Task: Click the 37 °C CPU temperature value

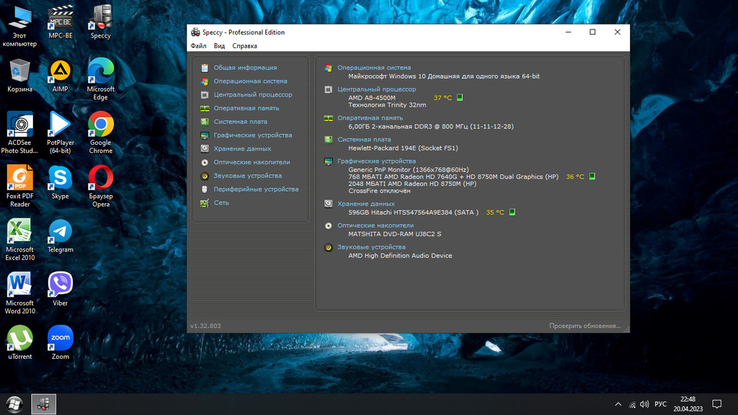Action: pyautogui.click(x=442, y=98)
